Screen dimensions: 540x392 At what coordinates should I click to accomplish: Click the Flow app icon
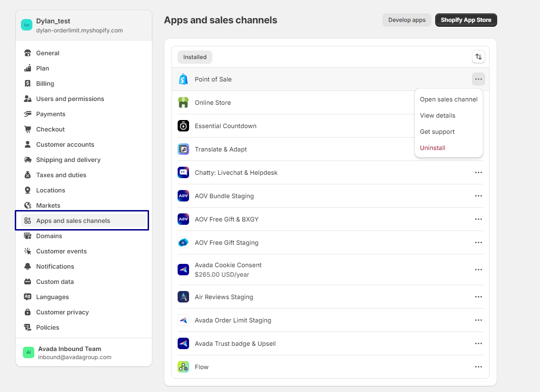pos(183,367)
